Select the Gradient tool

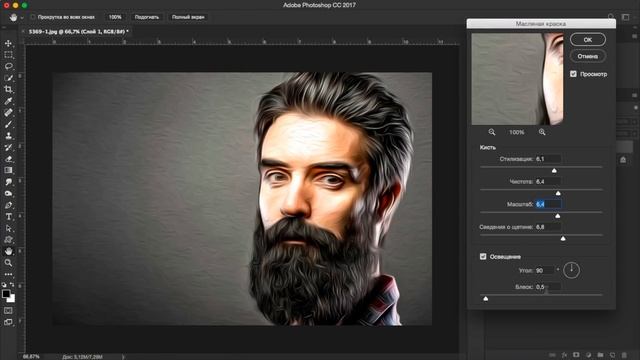pyautogui.click(x=8, y=170)
